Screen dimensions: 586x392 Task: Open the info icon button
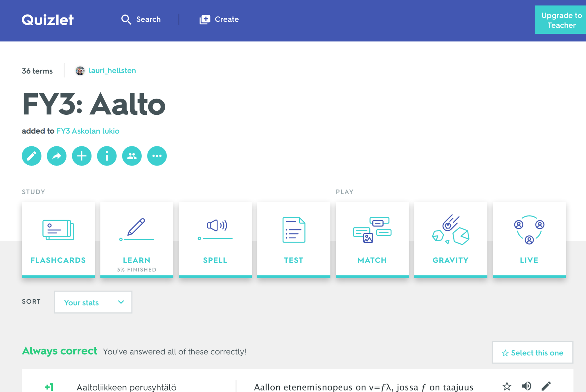[x=107, y=156]
